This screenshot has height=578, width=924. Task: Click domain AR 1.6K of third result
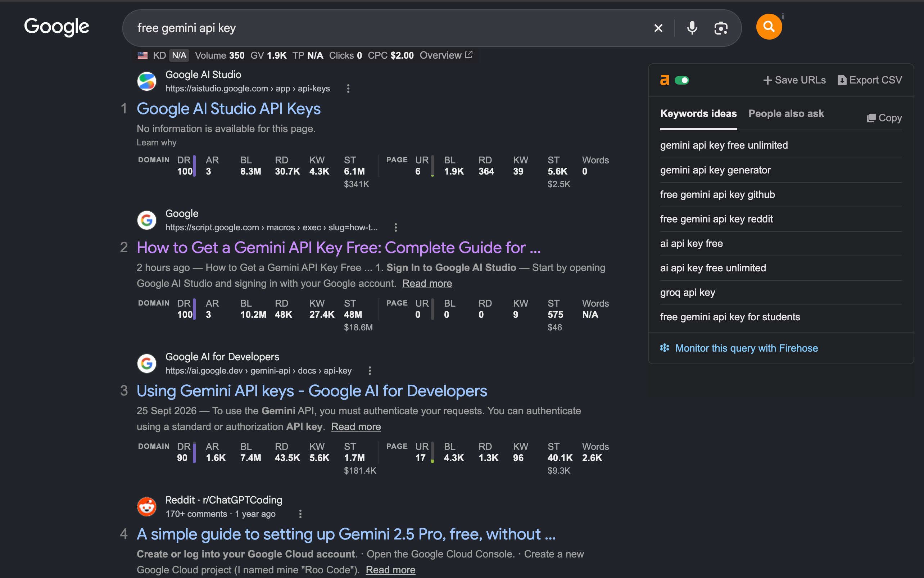(216, 452)
